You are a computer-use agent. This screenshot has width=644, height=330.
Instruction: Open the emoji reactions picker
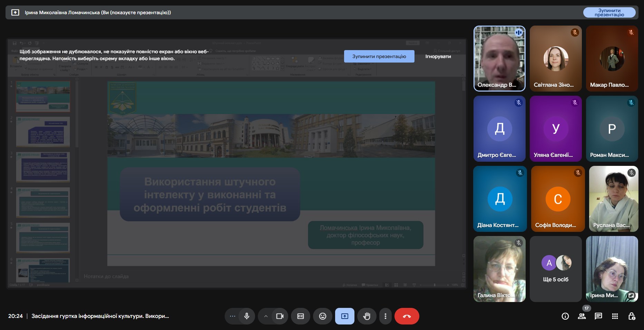click(323, 316)
